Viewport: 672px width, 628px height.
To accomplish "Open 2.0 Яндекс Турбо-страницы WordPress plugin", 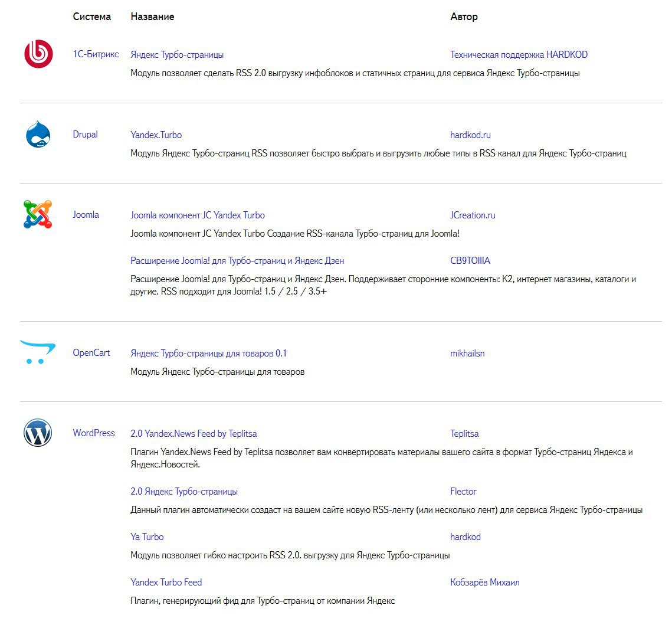I will point(184,491).
